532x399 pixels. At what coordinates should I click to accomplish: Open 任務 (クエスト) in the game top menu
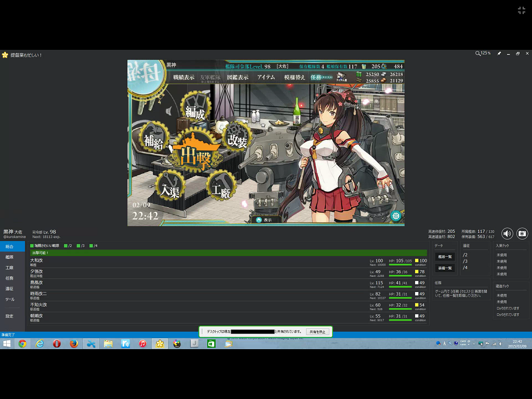[x=321, y=77]
